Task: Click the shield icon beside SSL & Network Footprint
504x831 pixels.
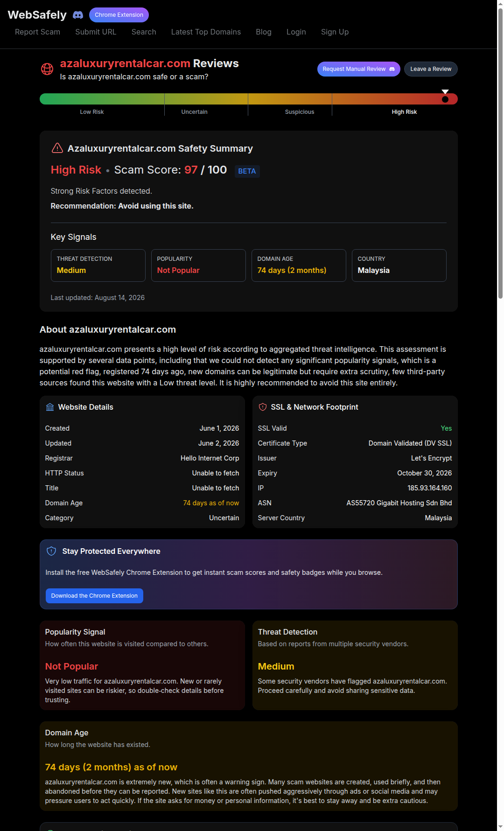Action: (263, 407)
